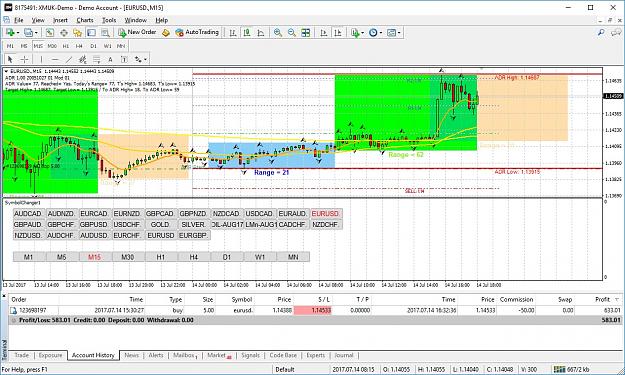Open the Insert menu
Screen dimensions: 625x375
[x=60, y=20]
